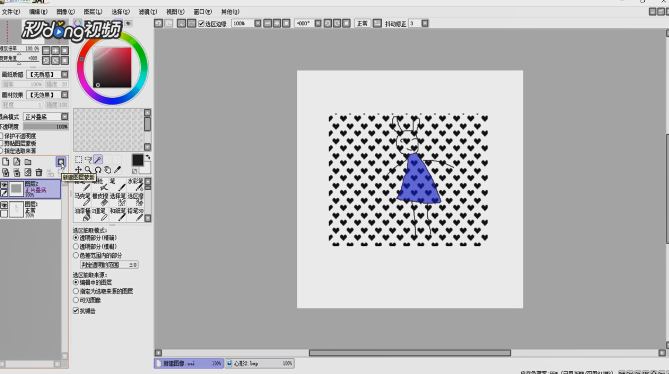Open the 选择 (Select) menu
Screen dimensions: 669x374
tap(120, 12)
